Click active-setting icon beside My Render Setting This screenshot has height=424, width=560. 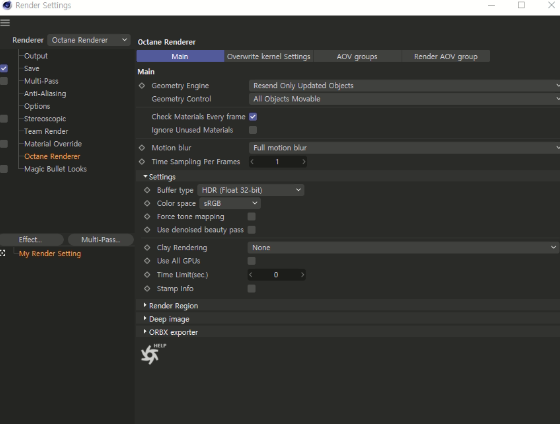(3, 253)
